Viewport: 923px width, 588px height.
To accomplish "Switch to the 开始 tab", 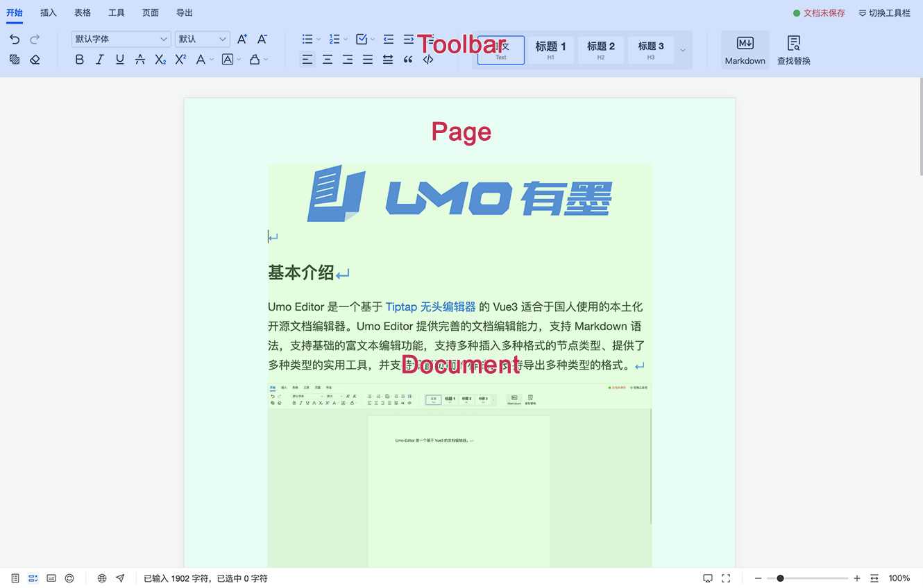I will coord(15,13).
